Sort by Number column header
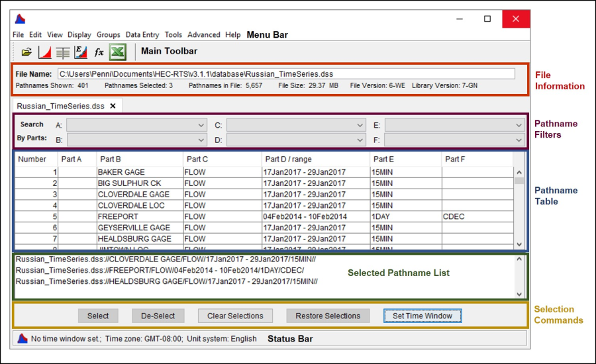The width and height of the screenshot is (596, 364). (36, 159)
